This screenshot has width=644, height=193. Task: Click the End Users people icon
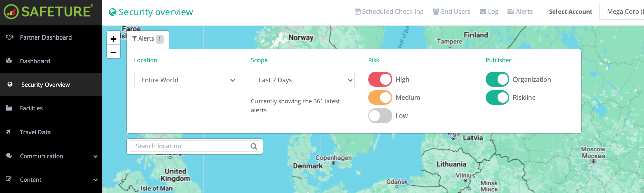click(x=436, y=12)
